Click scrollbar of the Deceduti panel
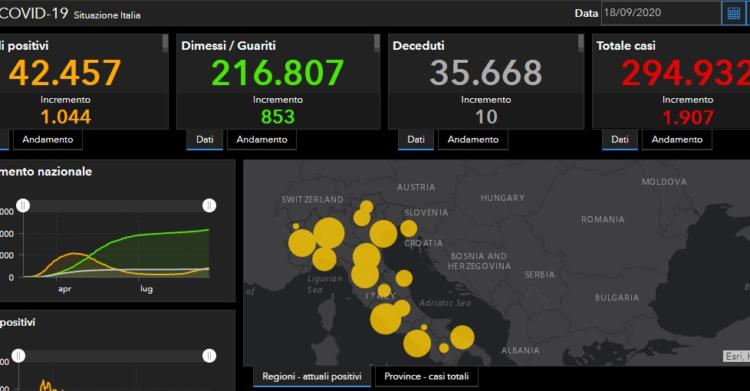The width and height of the screenshot is (750, 391). pyautogui.click(x=581, y=43)
